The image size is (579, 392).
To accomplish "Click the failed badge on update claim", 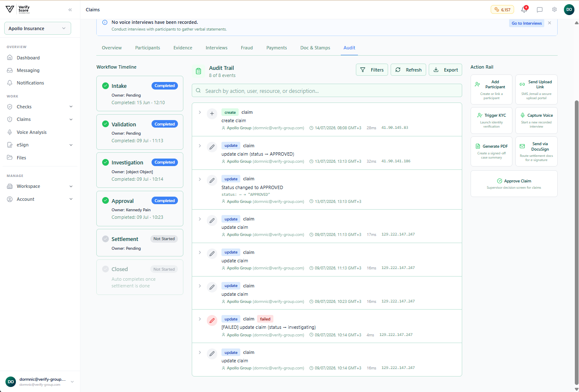I will click(265, 319).
